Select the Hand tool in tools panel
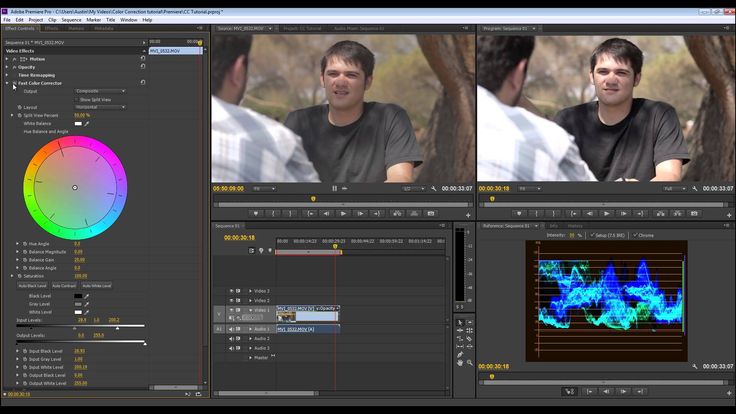 tap(460, 362)
